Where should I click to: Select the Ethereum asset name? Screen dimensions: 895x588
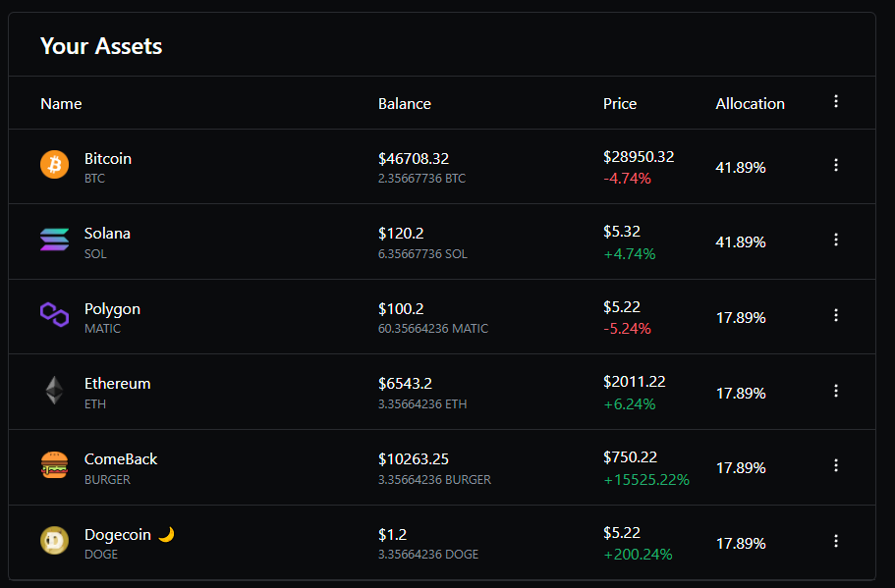pos(118,383)
